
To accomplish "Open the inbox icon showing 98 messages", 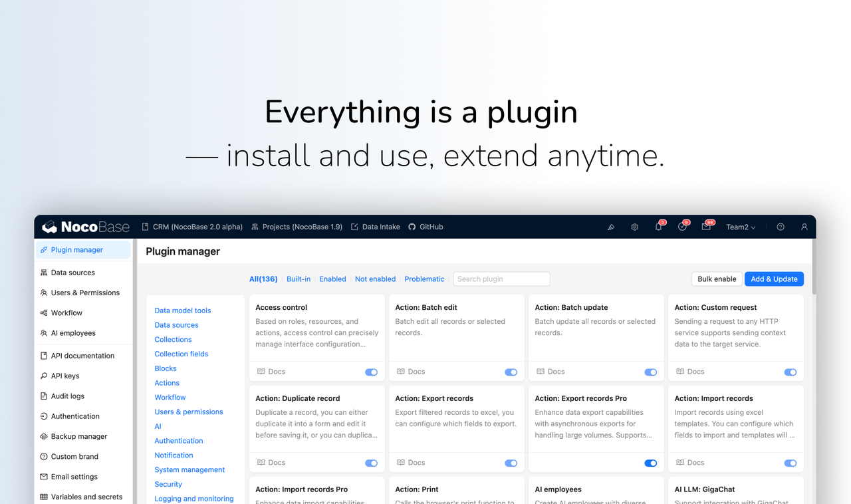I will point(706,227).
